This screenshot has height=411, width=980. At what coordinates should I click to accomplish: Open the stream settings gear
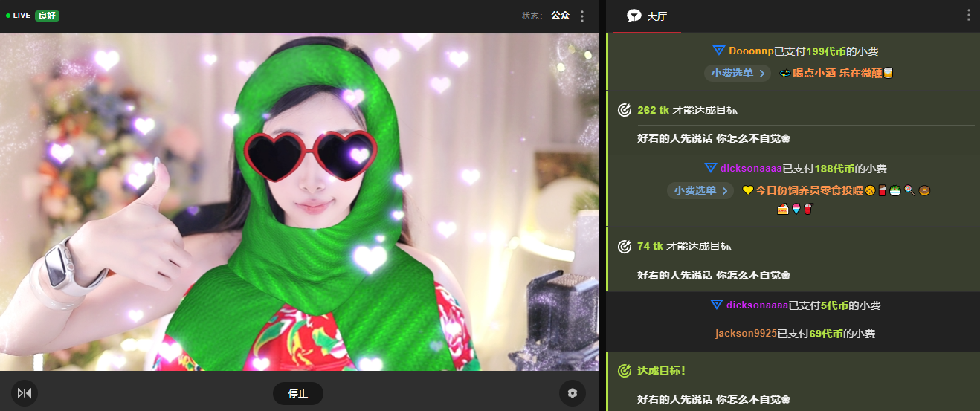572,393
